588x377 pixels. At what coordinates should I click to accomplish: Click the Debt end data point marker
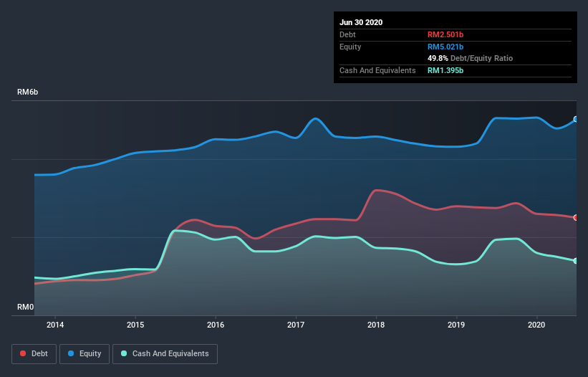(576, 218)
